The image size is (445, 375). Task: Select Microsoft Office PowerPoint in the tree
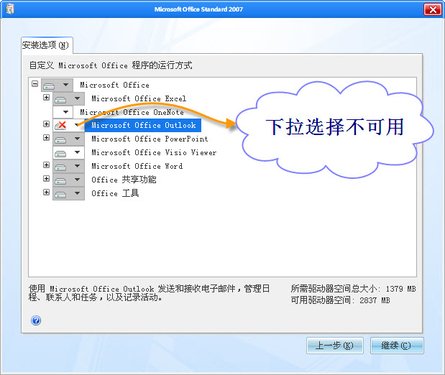click(x=150, y=139)
